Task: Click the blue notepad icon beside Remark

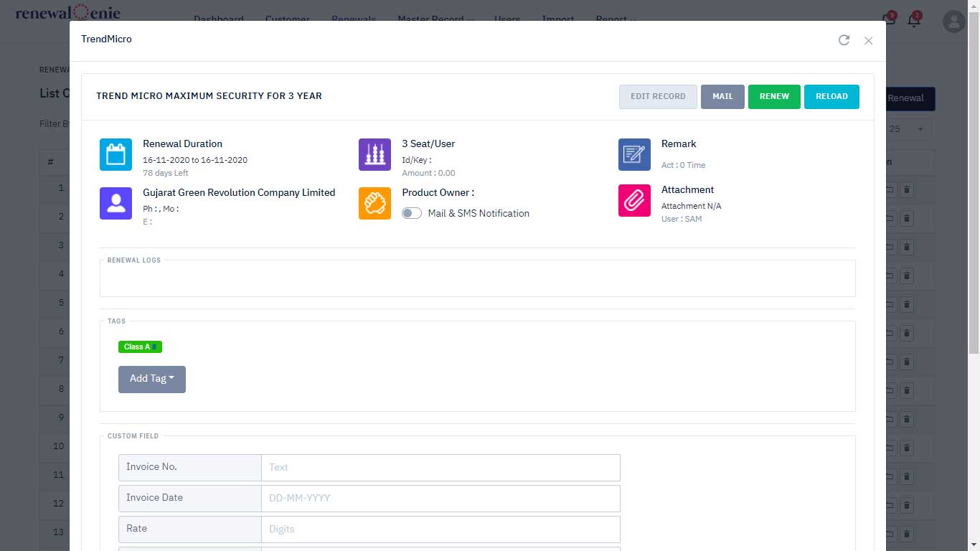Action: 634,154
